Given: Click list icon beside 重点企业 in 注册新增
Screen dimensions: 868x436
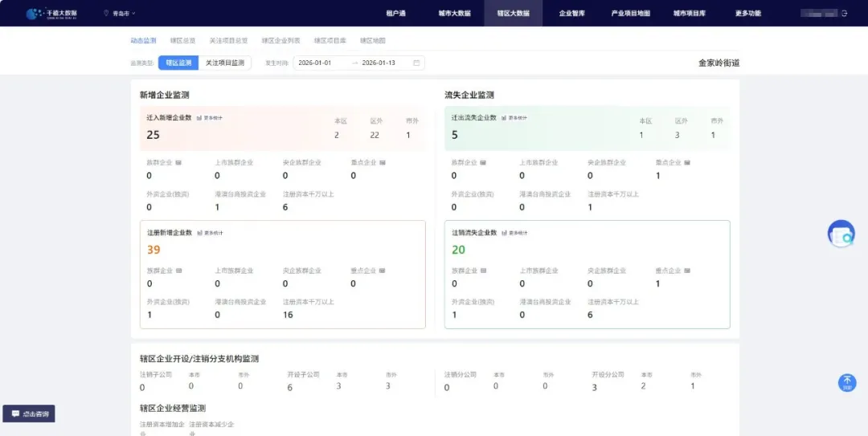Looking at the screenshot, I should [382, 271].
